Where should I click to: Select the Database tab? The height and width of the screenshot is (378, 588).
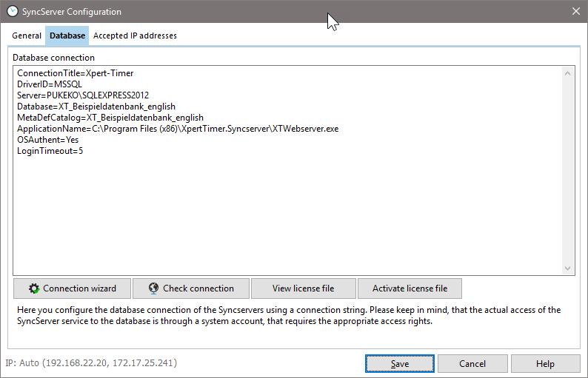click(67, 36)
